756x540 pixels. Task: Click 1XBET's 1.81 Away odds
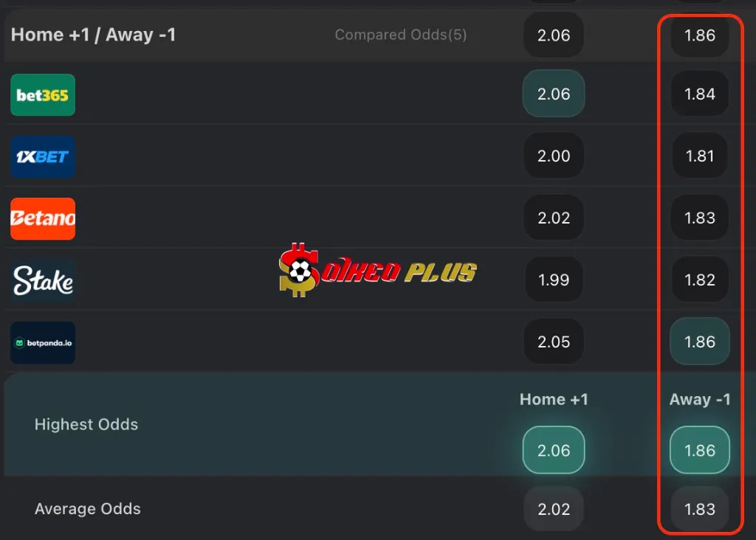point(699,156)
